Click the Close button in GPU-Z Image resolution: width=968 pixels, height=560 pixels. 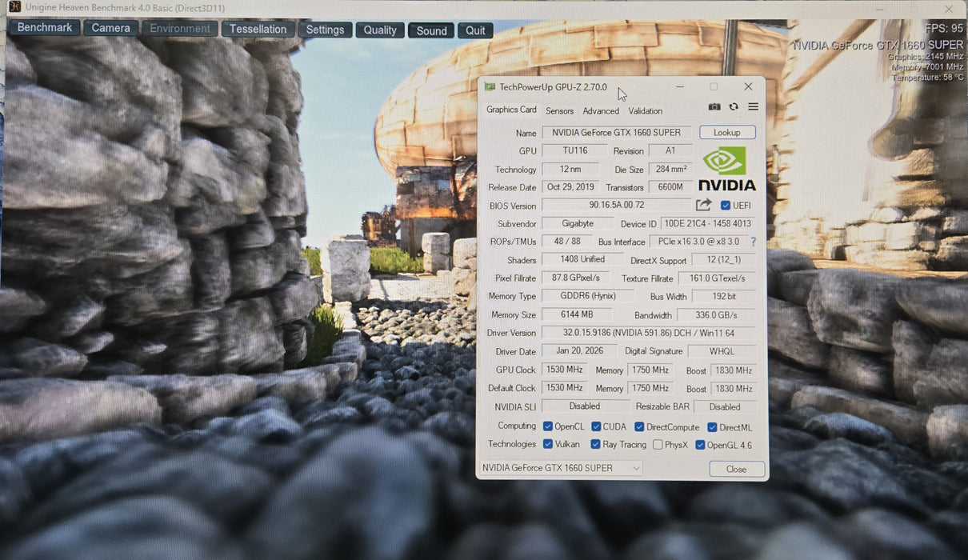737,470
